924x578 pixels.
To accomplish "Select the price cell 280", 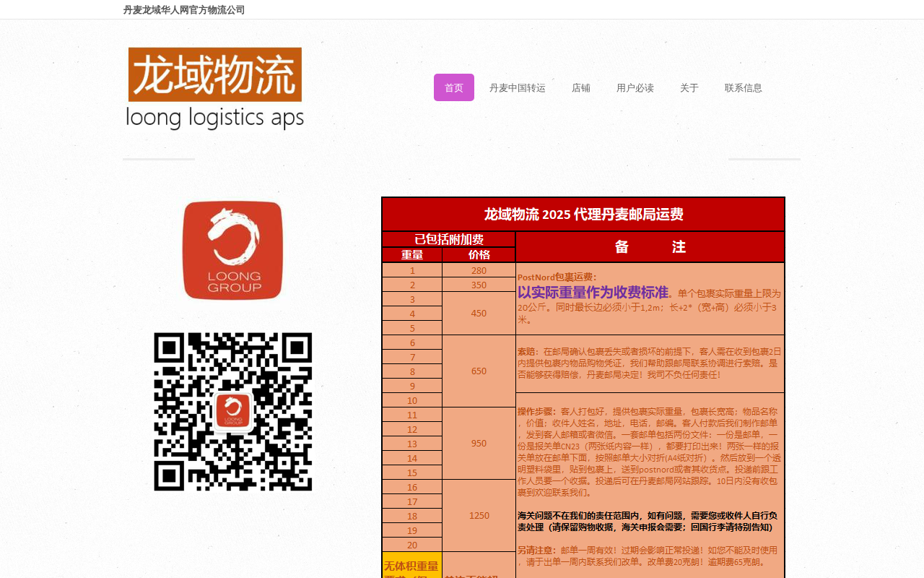I will 479,270.
